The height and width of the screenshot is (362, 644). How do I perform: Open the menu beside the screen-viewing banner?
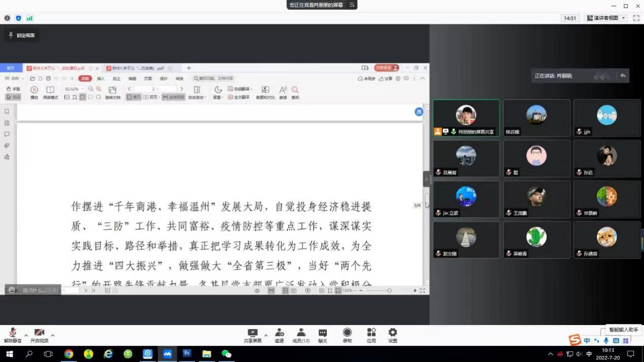352,5
